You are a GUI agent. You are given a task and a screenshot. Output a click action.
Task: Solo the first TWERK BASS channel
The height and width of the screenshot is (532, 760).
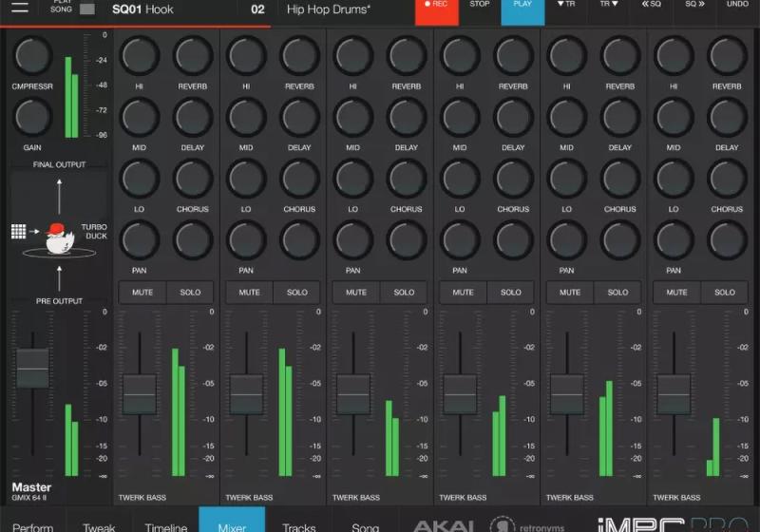tap(190, 293)
